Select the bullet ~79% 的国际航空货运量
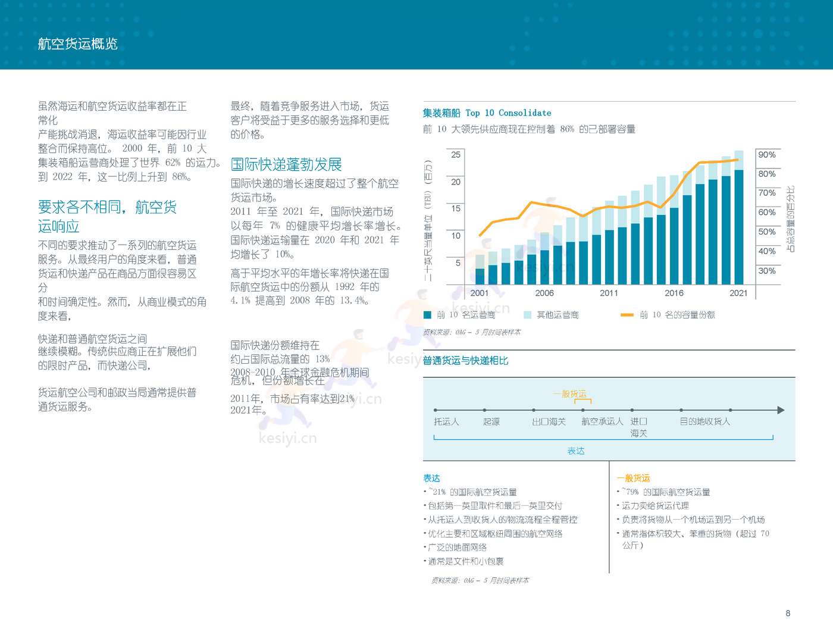The width and height of the screenshot is (833, 644). [663, 492]
